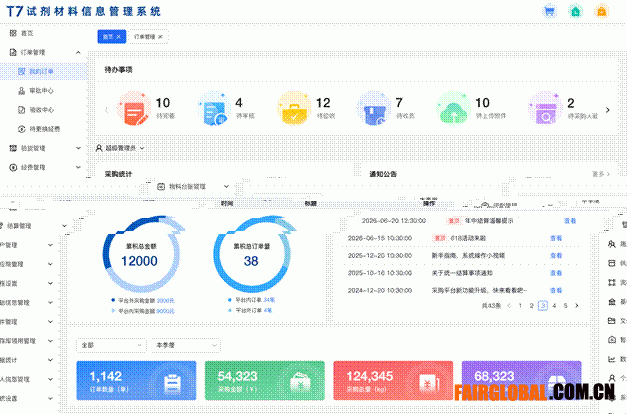The image size is (627, 414).
Task: Open the 全部 filter dropdown
Action: (110, 345)
